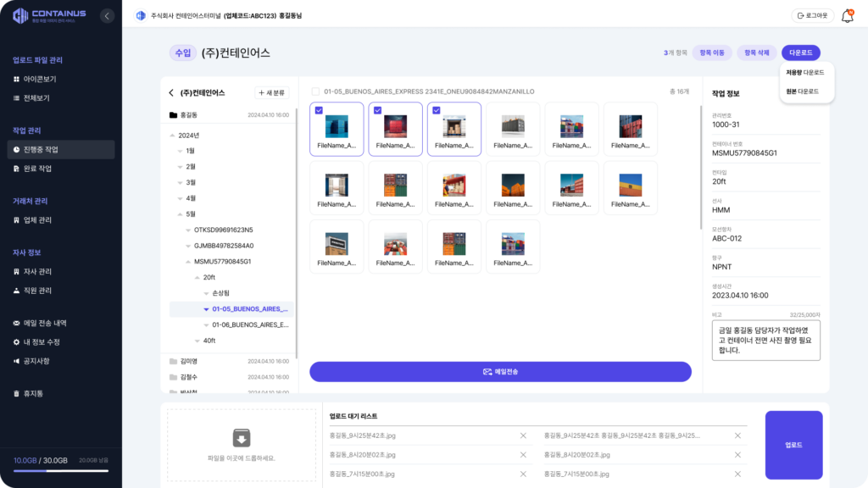Expand the 40ft folder node
The height and width of the screenshot is (488, 868).
197,341
